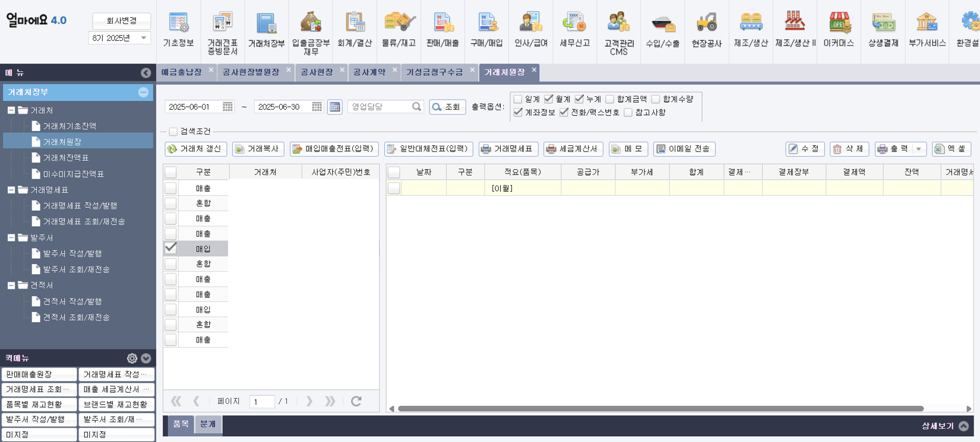Collapse the 발주서 tree folder
980x442 pixels.
click(11, 237)
